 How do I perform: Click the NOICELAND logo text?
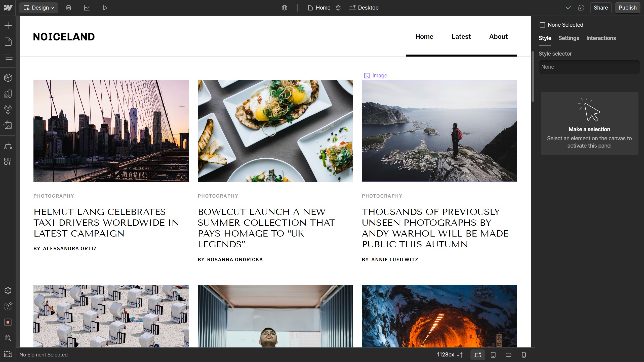coord(64,37)
